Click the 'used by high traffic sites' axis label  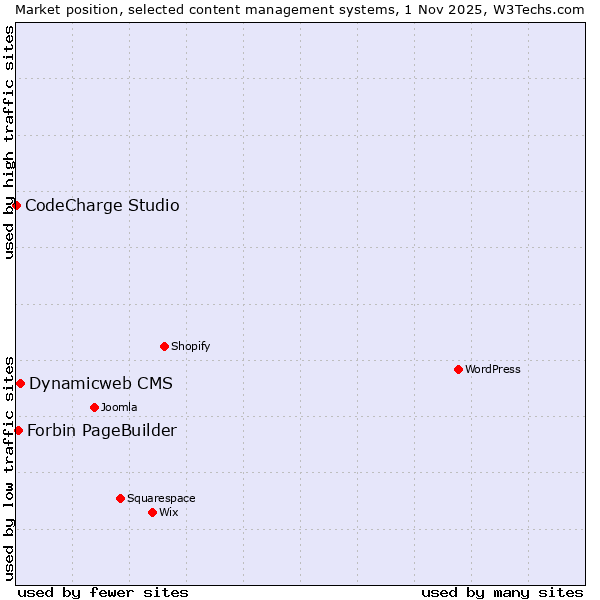tap(9, 142)
